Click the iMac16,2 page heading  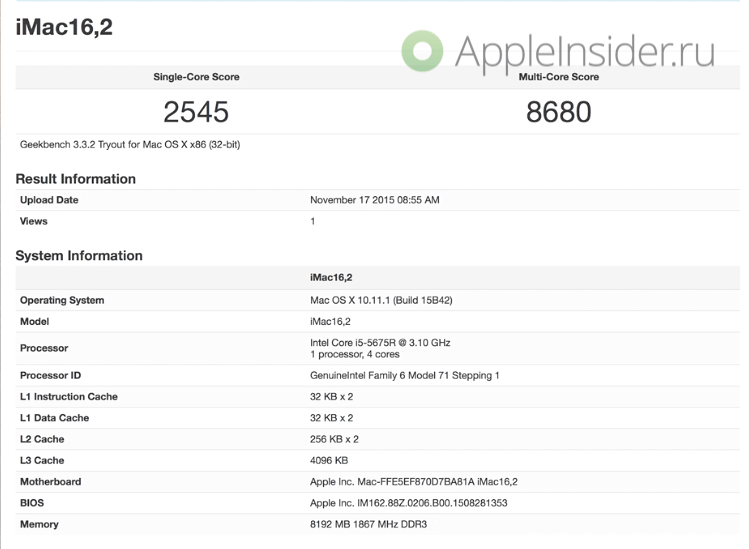pyautogui.click(x=64, y=27)
